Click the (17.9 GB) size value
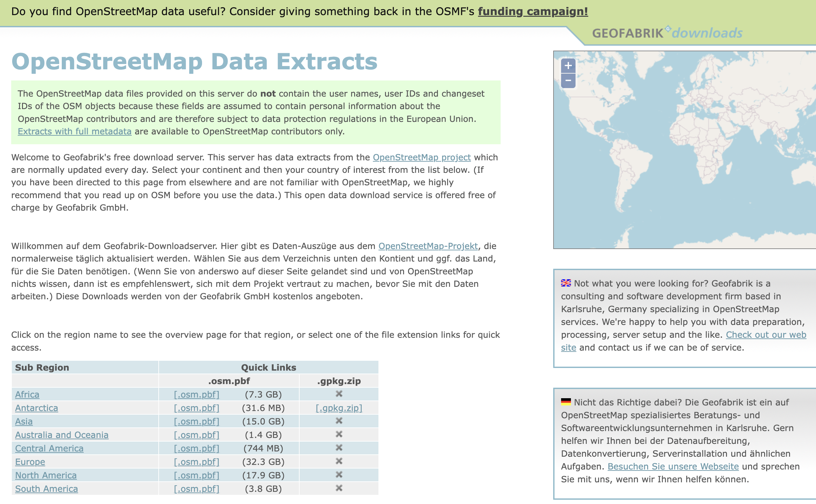 263,475
